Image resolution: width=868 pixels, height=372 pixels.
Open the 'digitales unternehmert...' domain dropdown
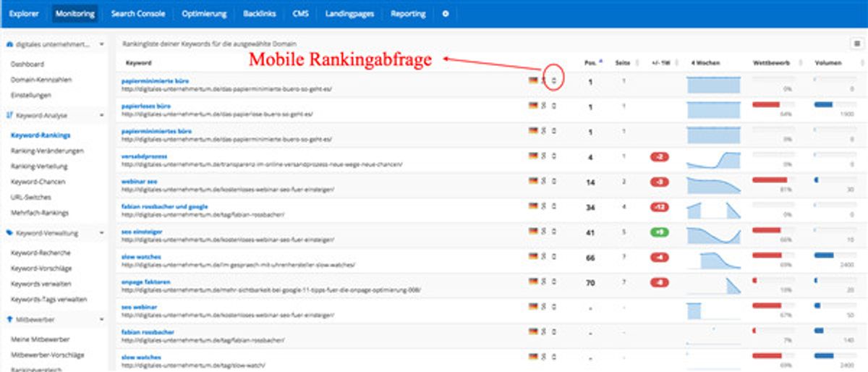point(101,44)
